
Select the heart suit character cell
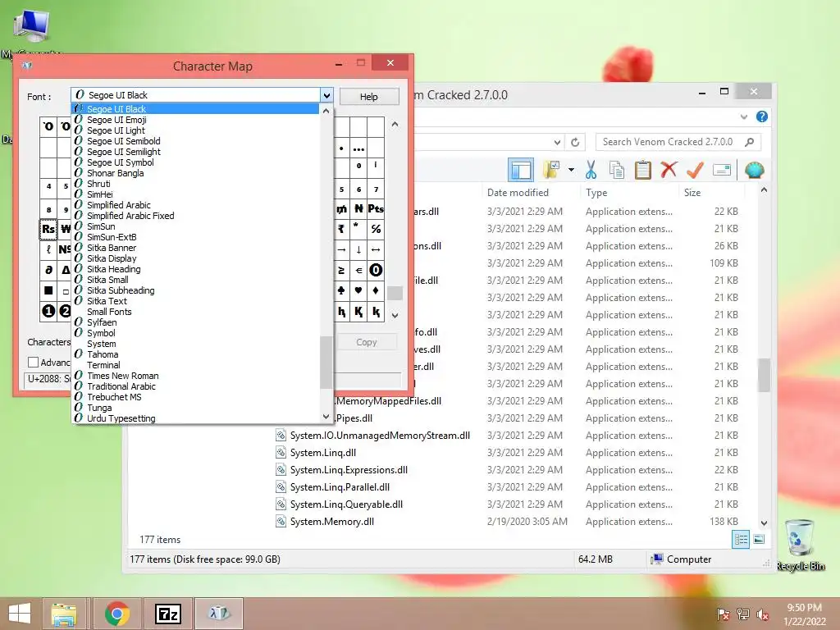pyautogui.click(x=358, y=291)
